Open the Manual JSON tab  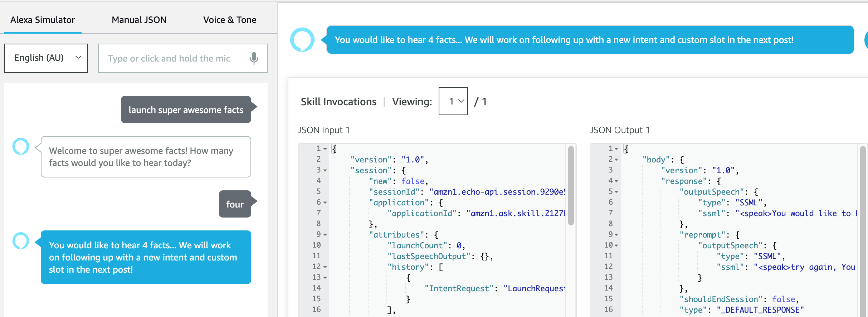click(x=139, y=20)
